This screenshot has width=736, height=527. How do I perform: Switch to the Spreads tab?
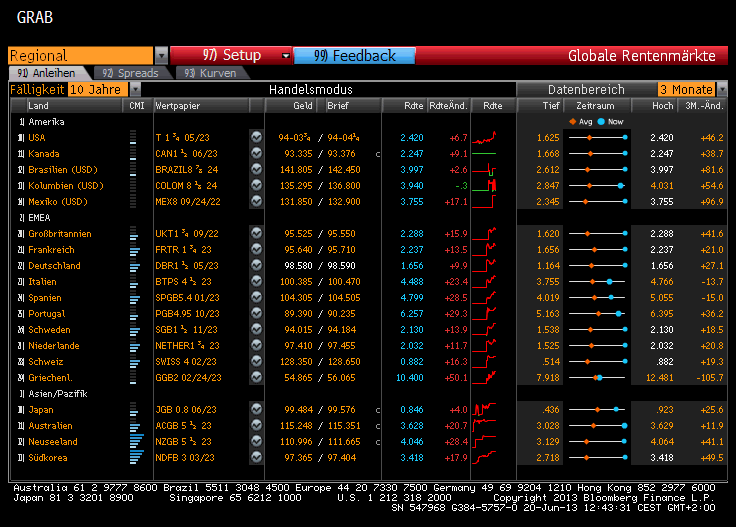point(130,73)
